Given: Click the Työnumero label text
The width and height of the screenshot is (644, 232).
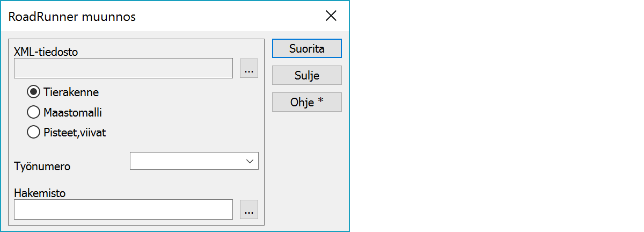Looking at the screenshot, I should tap(42, 166).
